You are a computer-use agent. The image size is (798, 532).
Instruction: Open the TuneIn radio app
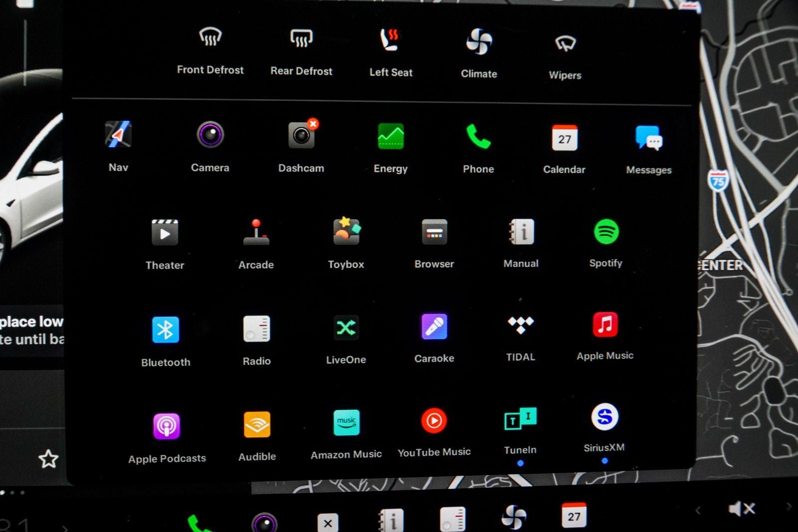520,419
